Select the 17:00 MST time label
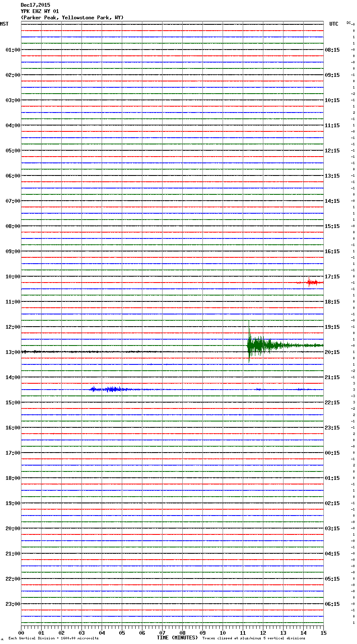Screen dimensions: 357x644 coord(13,453)
